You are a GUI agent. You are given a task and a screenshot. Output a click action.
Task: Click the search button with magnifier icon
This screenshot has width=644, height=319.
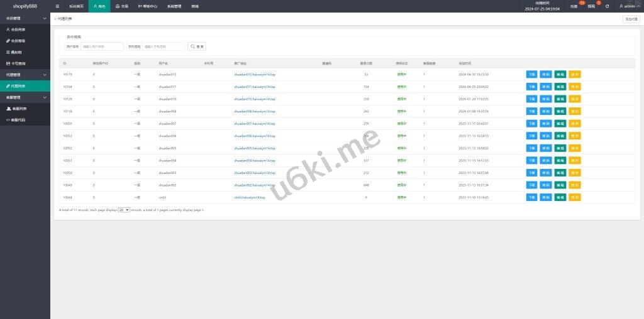coord(197,46)
